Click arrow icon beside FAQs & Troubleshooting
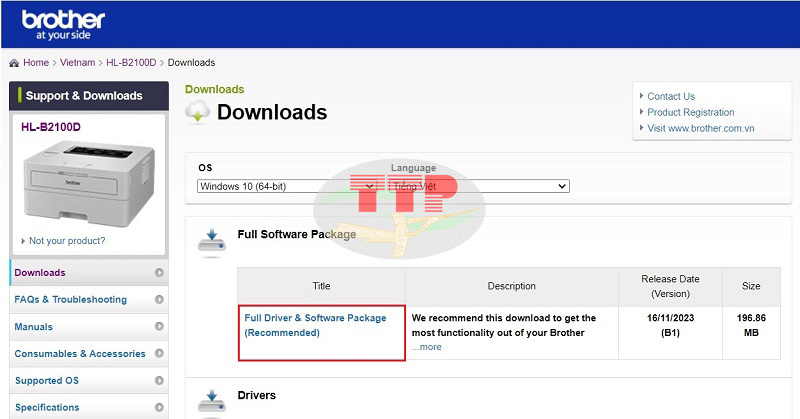The image size is (800, 419). click(159, 300)
